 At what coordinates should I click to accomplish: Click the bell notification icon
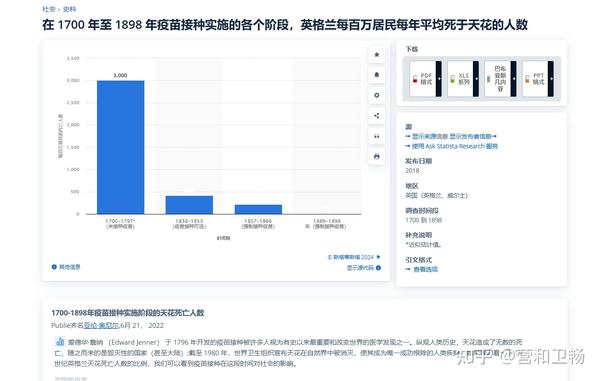click(x=377, y=75)
